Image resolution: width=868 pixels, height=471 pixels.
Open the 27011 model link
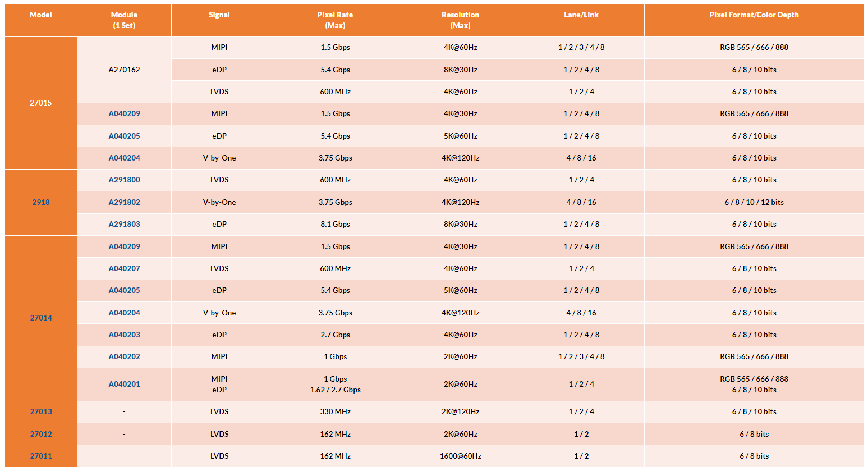[41, 456]
